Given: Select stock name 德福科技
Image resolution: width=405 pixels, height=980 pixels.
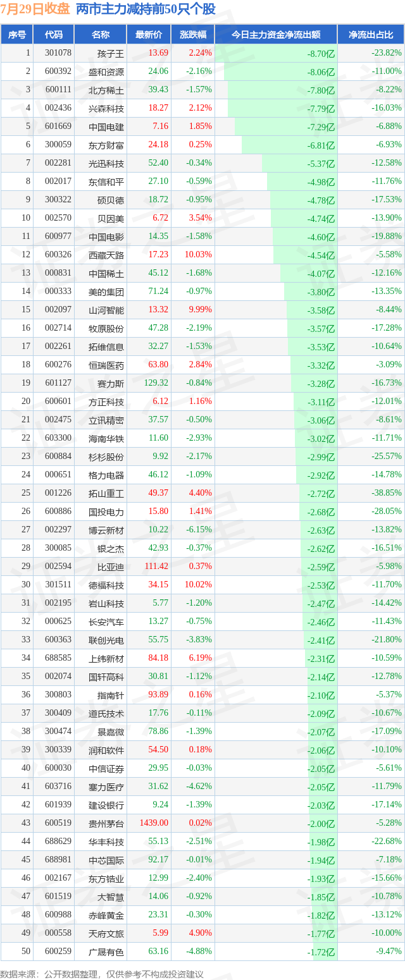Looking at the screenshot, I should click(106, 585).
